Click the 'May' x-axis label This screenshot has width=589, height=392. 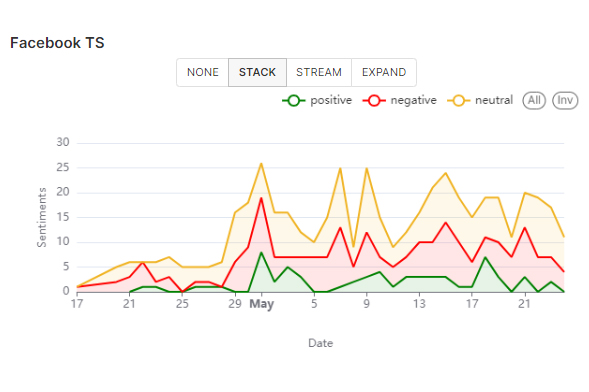click(261, 304)
